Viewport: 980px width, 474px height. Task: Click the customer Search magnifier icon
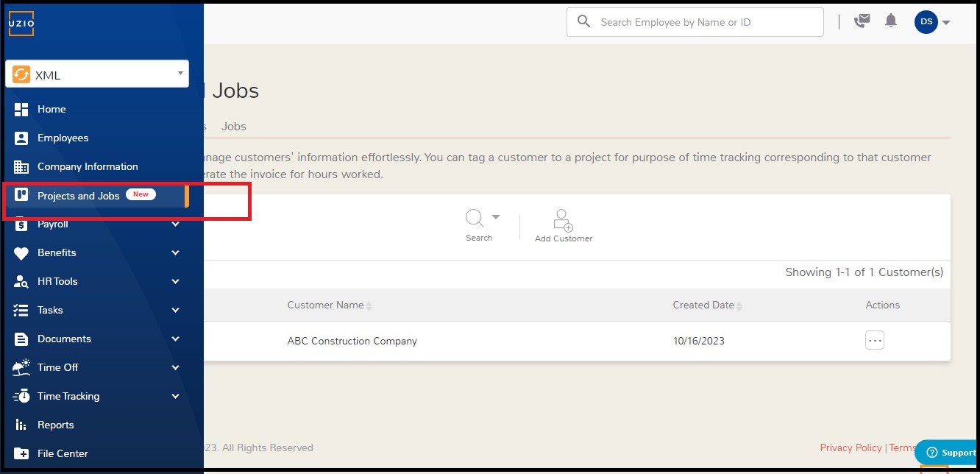tap(475, 219)
